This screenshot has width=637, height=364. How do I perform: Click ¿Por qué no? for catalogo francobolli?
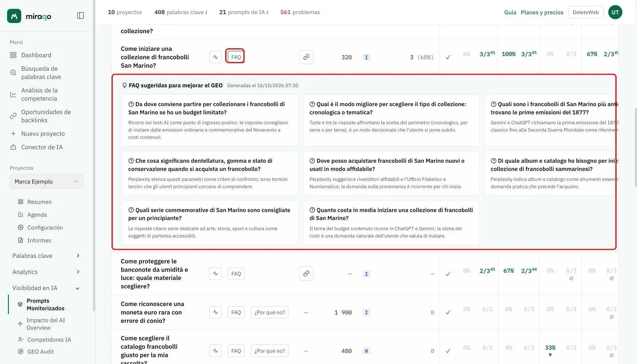pyautogui.click(x=270, y=351)
